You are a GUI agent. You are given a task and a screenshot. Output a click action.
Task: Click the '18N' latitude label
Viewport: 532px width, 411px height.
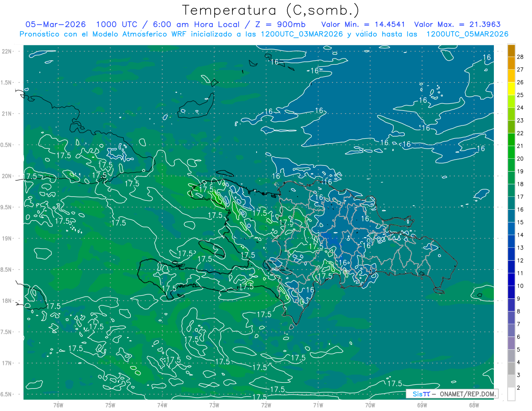7,301
